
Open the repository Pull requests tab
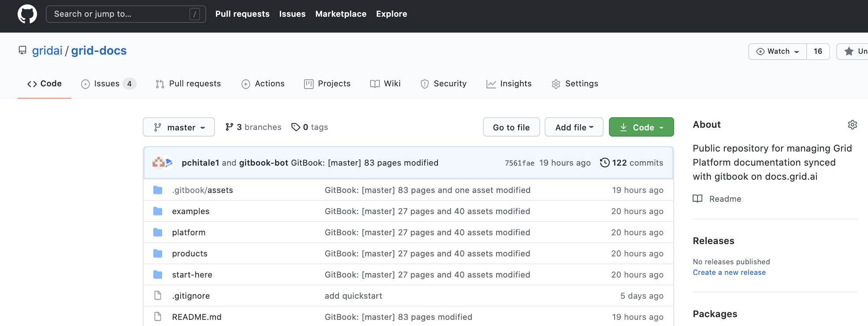coord(188,84)
